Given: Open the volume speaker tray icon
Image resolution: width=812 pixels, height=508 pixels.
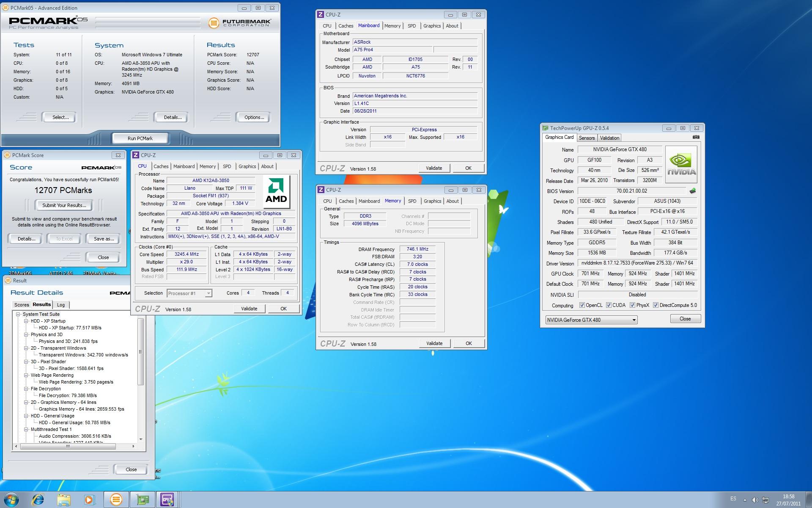Looking at the screenshot, I should coord(755,500).
